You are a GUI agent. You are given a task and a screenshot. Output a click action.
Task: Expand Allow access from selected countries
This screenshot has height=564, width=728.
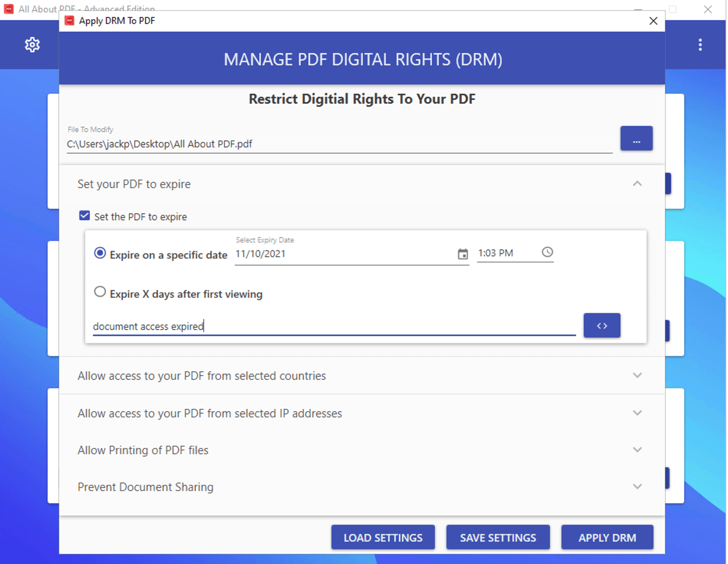click(638, 375)
